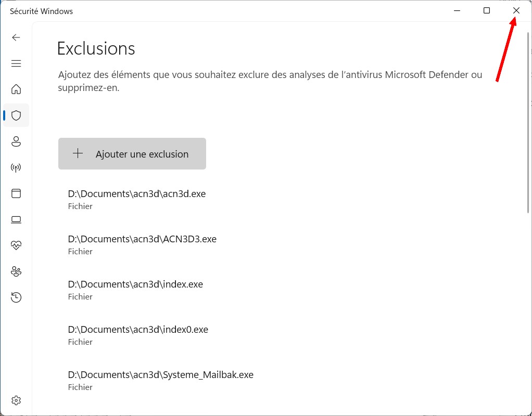Image resolution: width=532 pixels, height=416 pixels.
Task: Open Family options icon
Action: pyautogui.click(x=16, y=271)
